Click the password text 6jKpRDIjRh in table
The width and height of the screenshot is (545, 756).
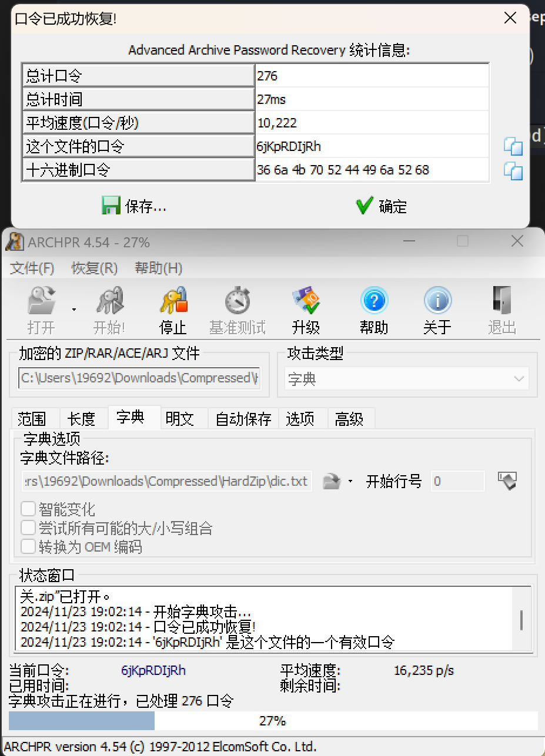289,146
